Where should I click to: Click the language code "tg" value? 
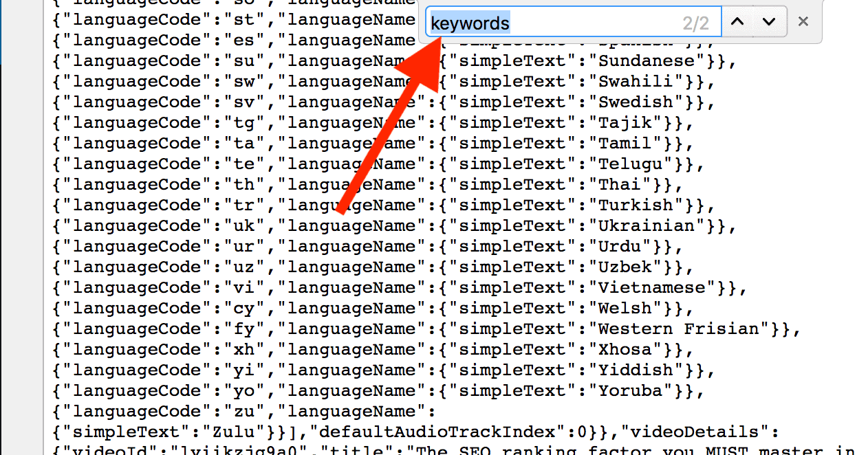click(x=246, y=122)
